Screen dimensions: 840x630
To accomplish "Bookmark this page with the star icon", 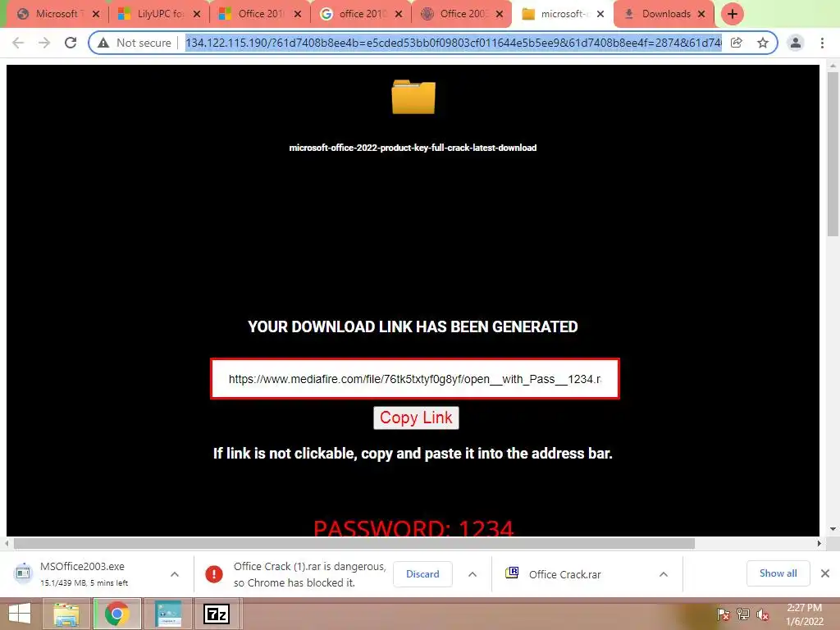I will tap(763, 43).
